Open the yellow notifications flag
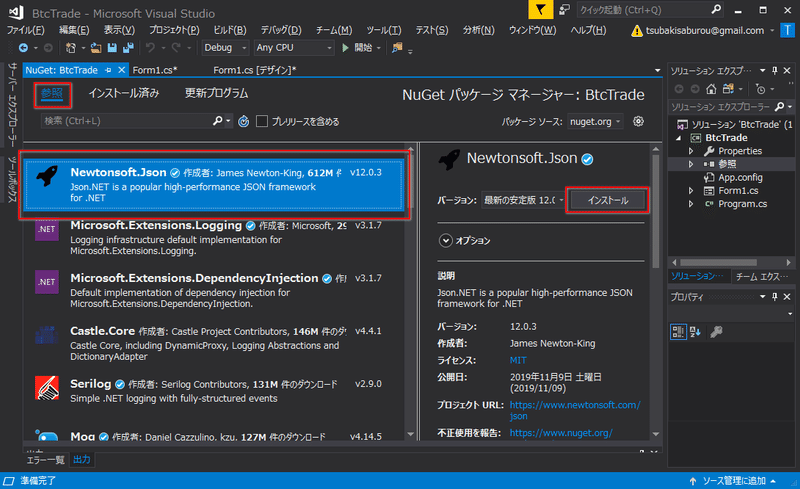Viewport: 800px width, 489px height. click(540, 10)
